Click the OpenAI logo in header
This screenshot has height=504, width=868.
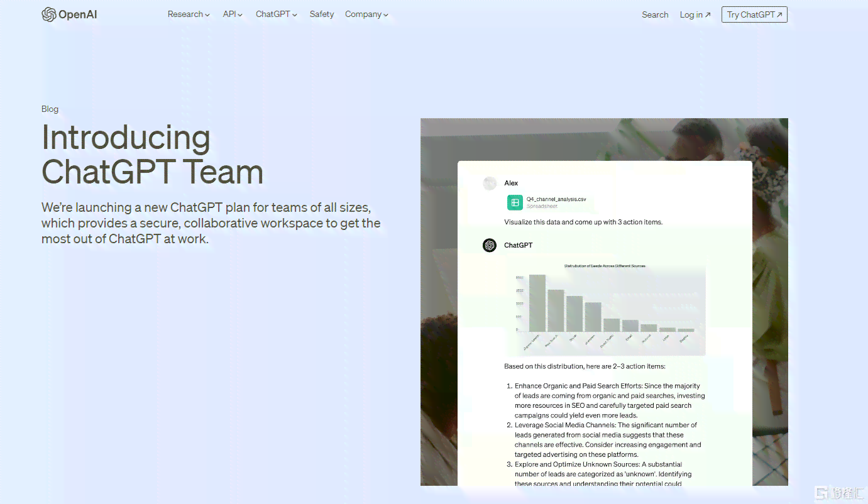69,14
